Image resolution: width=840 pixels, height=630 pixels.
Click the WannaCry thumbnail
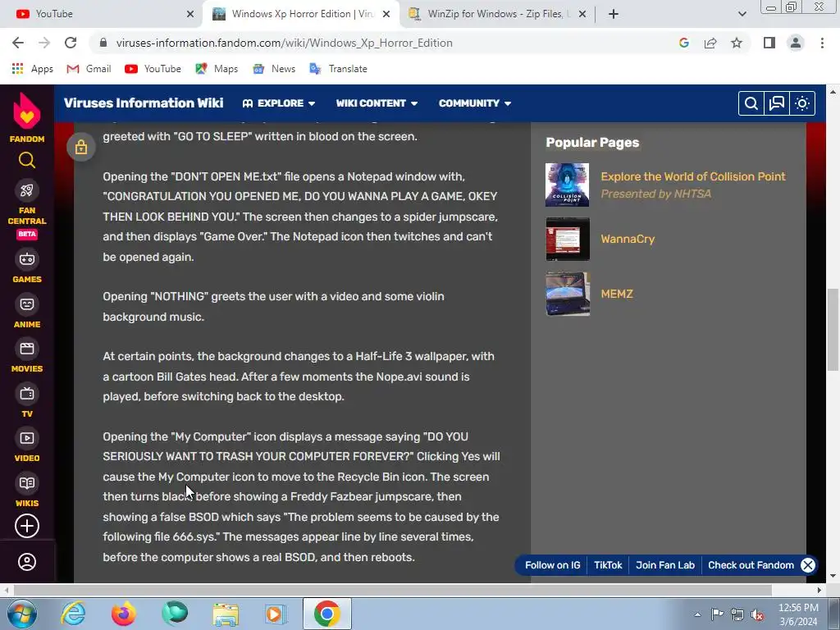(568, 239)
